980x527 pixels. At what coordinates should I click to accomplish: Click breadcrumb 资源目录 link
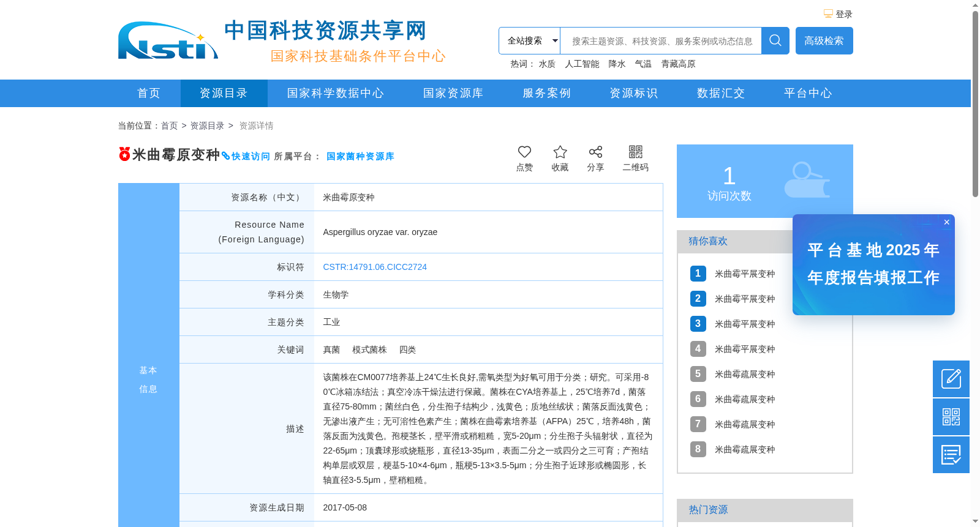(207, 125)
